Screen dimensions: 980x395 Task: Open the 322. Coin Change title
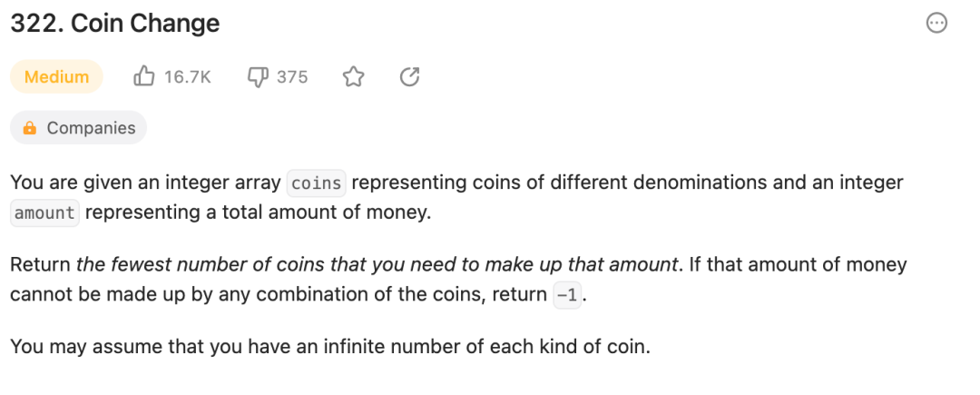pos(115,24)
